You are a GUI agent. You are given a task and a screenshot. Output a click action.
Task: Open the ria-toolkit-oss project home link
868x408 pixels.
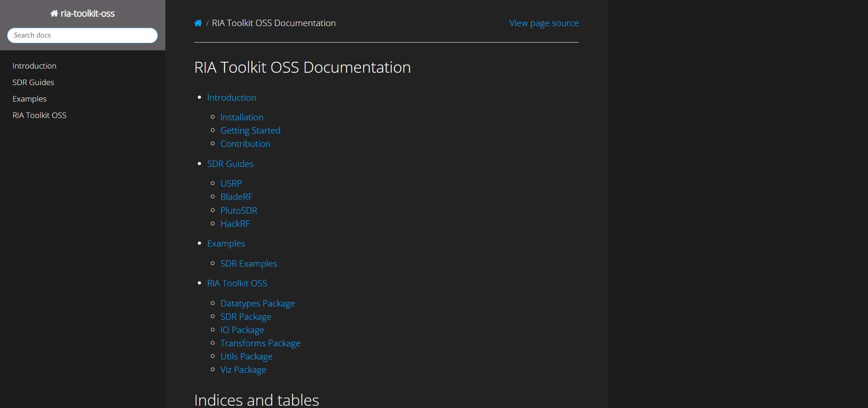pos(83,14)
